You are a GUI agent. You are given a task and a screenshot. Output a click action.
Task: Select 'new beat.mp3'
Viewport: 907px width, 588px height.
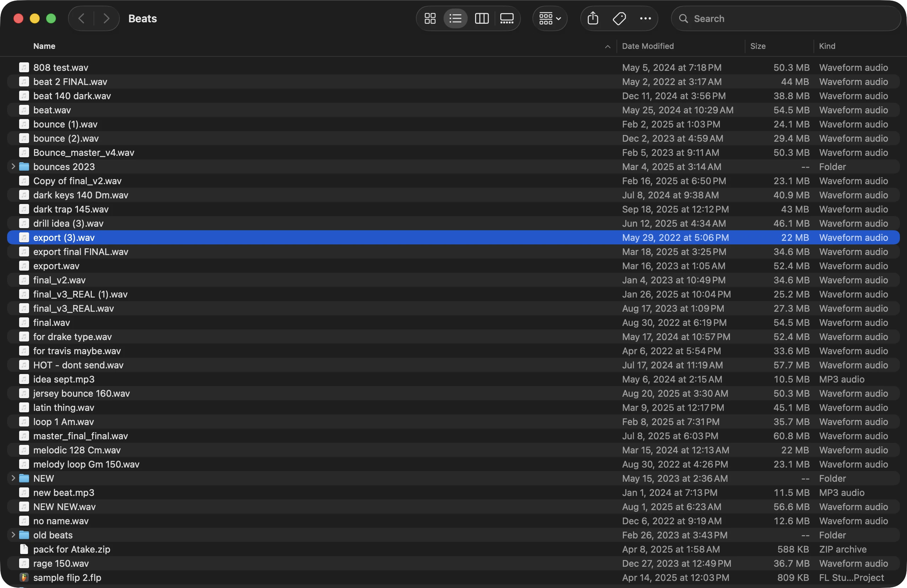(453, 492)
